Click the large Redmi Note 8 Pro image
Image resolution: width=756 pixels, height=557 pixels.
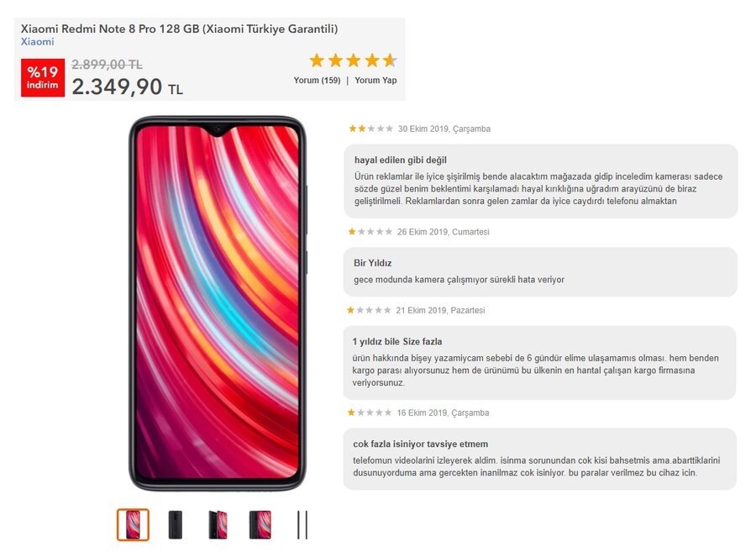point(218,303)
